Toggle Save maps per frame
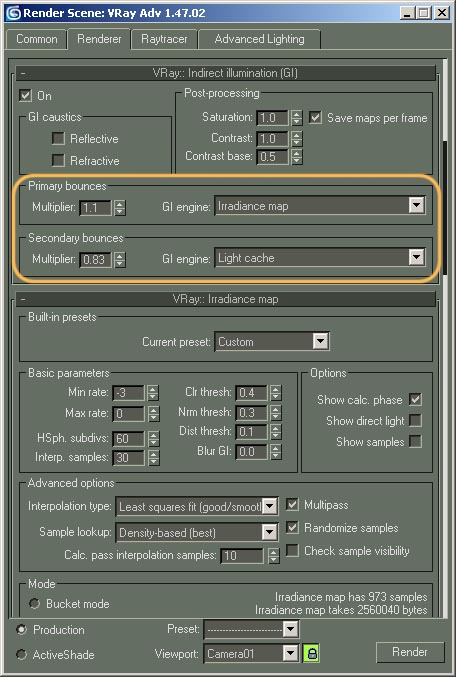Image resolution: width=456 pixels, height=677 pixels. coord(315,118)
